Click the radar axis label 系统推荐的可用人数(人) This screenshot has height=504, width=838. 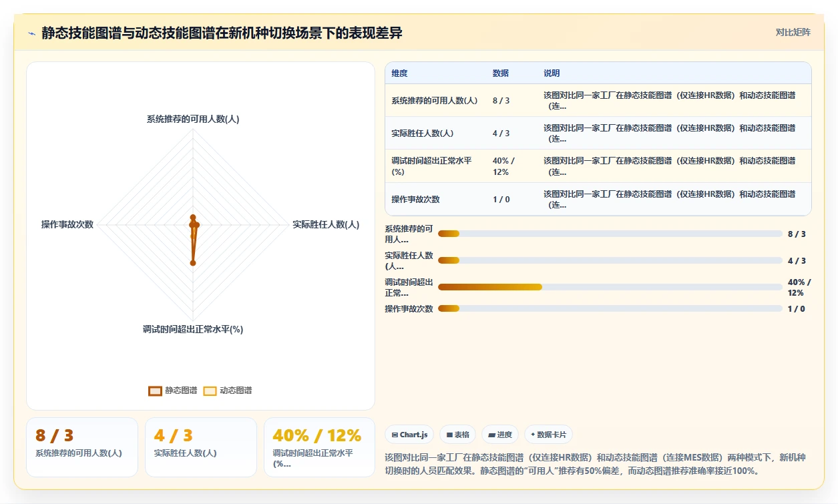click(193, 119)
